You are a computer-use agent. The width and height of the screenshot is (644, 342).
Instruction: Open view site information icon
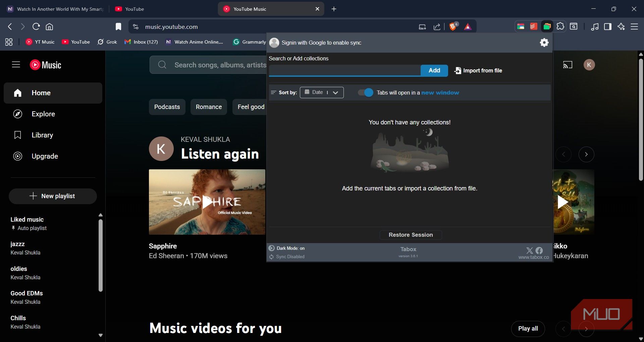pos(136,26)
